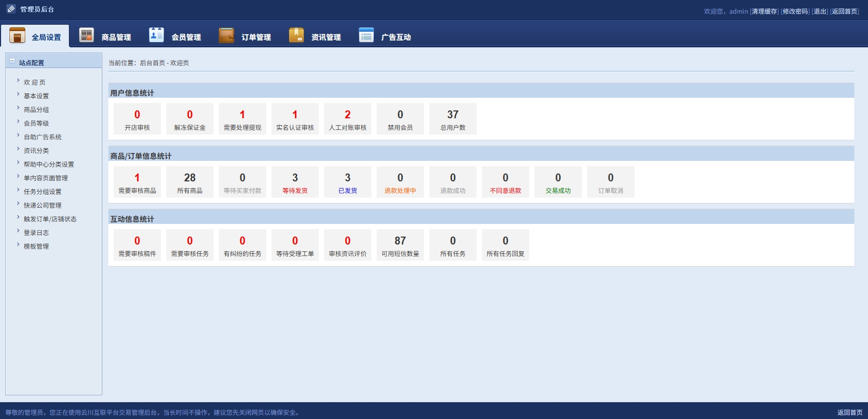Click the 全局设置 shop icon
Image resolution: width=868 pixels, height=419 pixels.
[x=17, y=35]
